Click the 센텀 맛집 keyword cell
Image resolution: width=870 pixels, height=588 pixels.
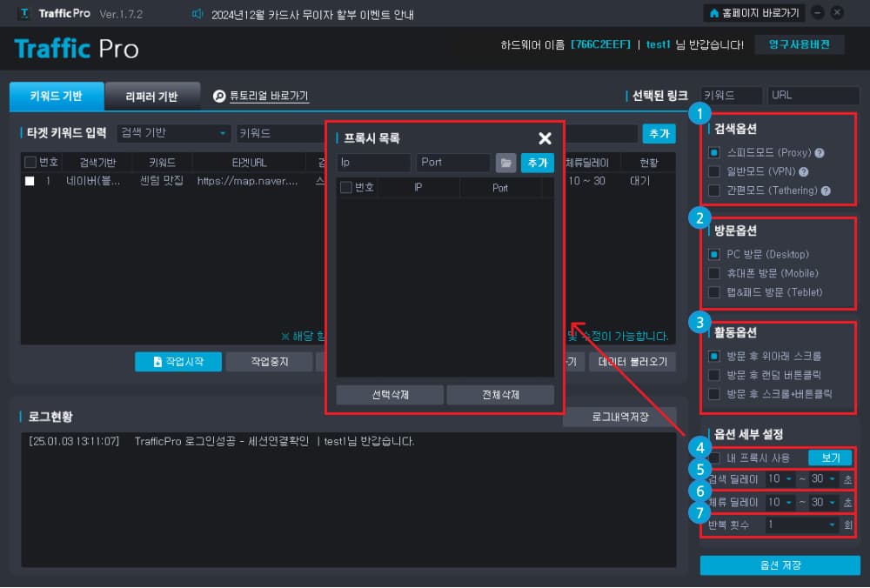pyautogui.click(x=162, y=181)
